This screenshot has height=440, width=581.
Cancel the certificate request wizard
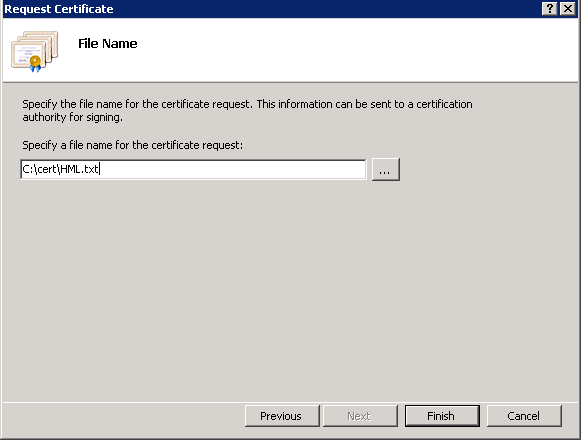click(x=524, y=416)
